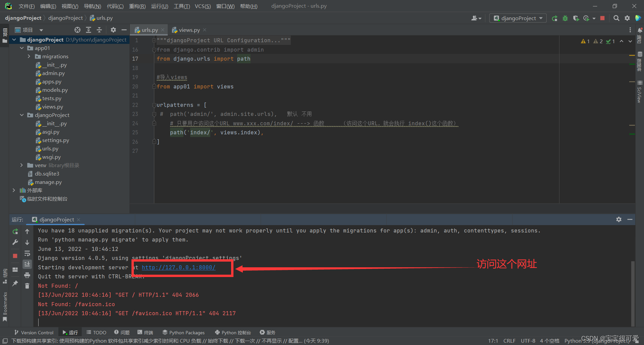Open djangoProject run configuration dropdown

(518, 18)
